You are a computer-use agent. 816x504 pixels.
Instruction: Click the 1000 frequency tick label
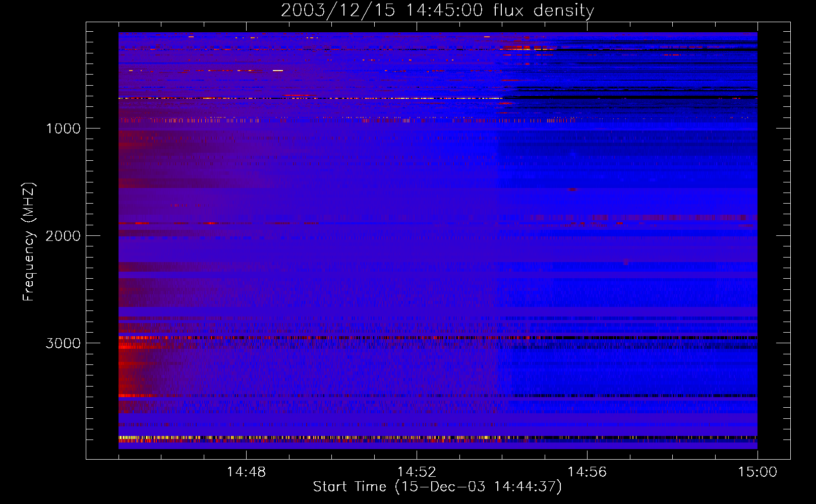pyautogui.click(x=63, y=129)
